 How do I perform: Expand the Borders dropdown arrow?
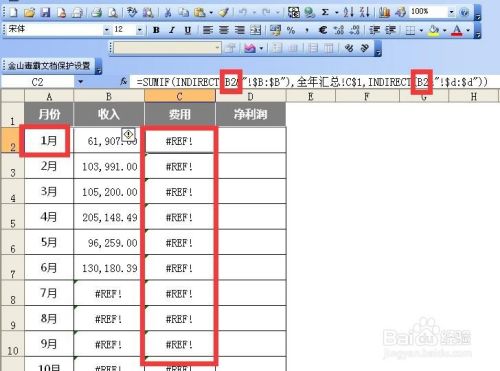coord(421,31)
